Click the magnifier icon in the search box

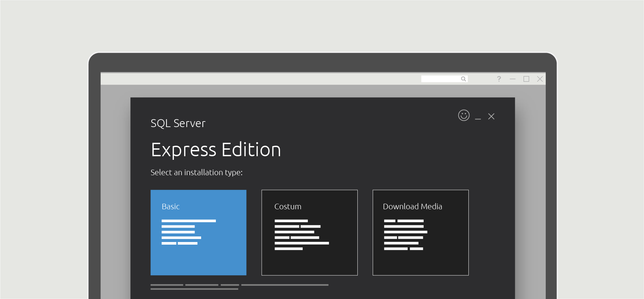[463, 79]
